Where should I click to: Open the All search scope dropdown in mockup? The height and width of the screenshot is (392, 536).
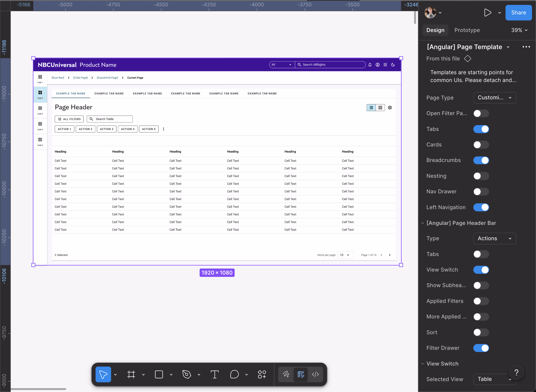point(282,64)
